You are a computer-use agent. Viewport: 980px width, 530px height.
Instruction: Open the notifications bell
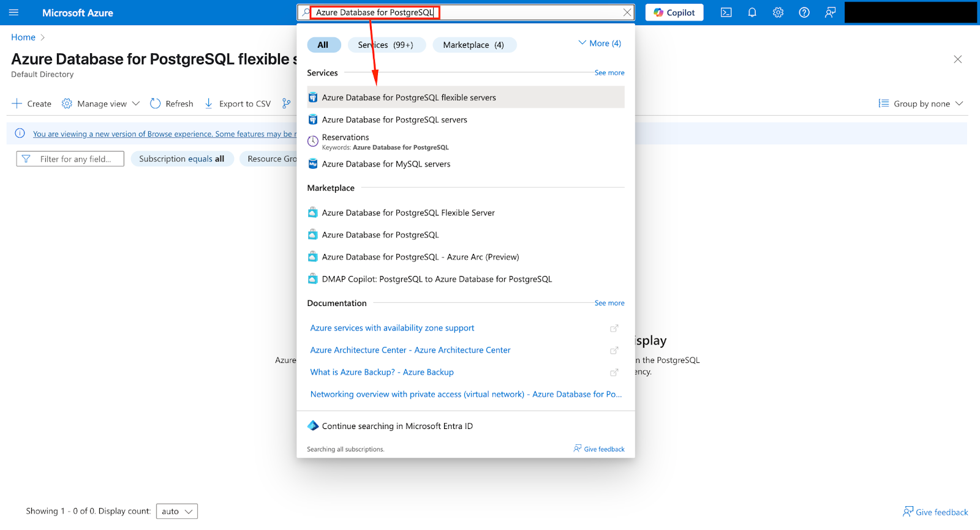[x=752, y=12]
